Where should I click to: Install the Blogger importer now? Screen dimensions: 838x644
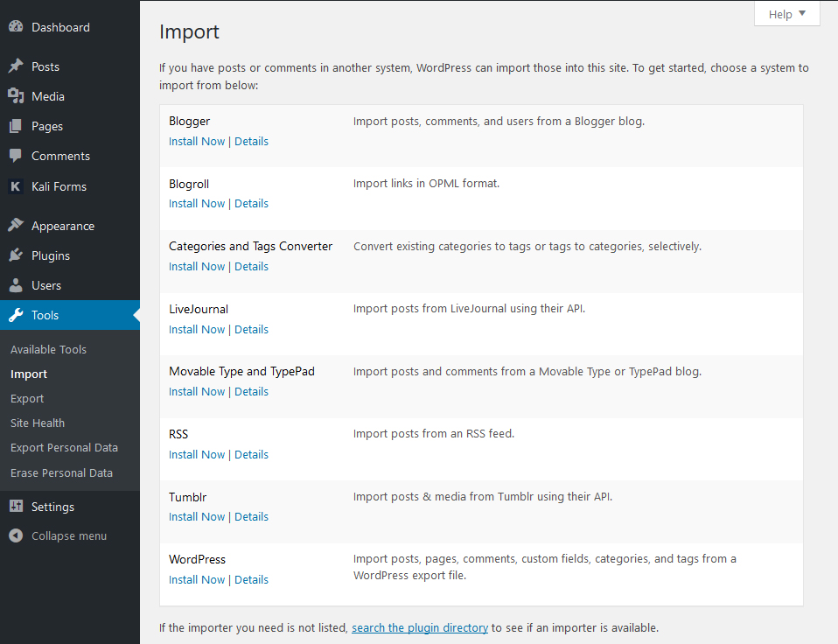tap(197, 142)
